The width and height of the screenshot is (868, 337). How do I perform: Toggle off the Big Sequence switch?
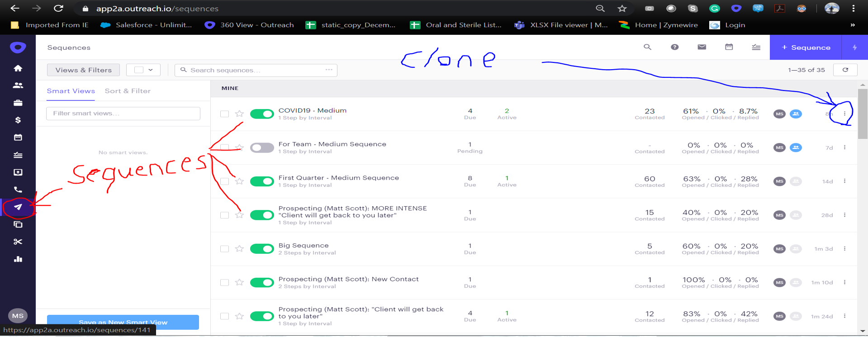[262, 249]
